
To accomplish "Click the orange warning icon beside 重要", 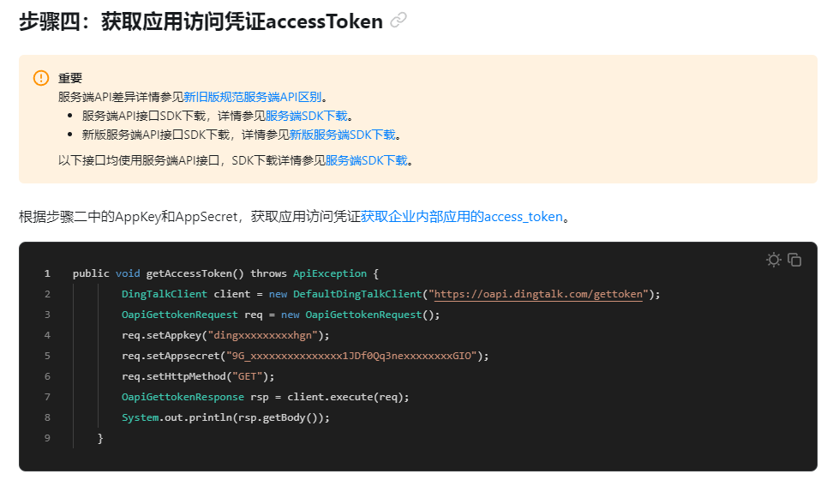I will [x=41, y=78].
